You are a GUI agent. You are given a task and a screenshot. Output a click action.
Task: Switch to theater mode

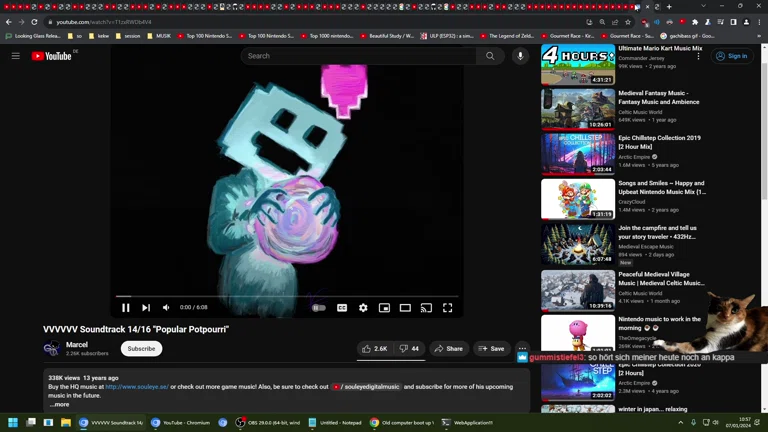click(405, 308)
